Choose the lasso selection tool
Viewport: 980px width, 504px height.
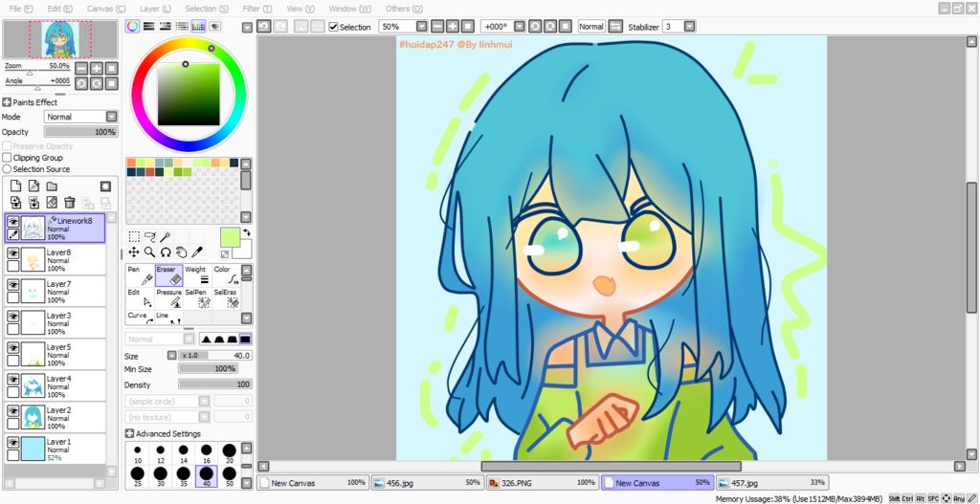tap(150, 236)
